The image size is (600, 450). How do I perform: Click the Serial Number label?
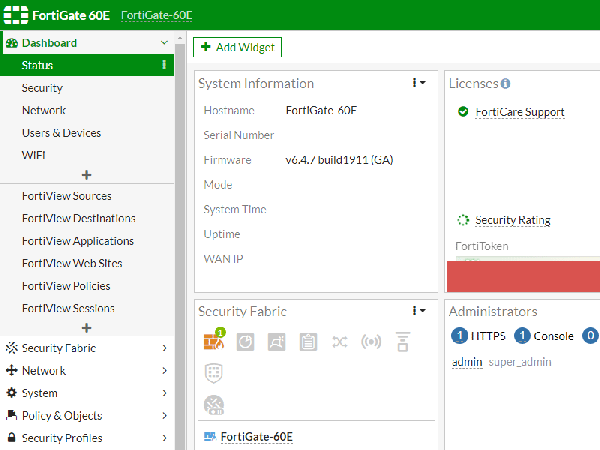pos(239,135)
